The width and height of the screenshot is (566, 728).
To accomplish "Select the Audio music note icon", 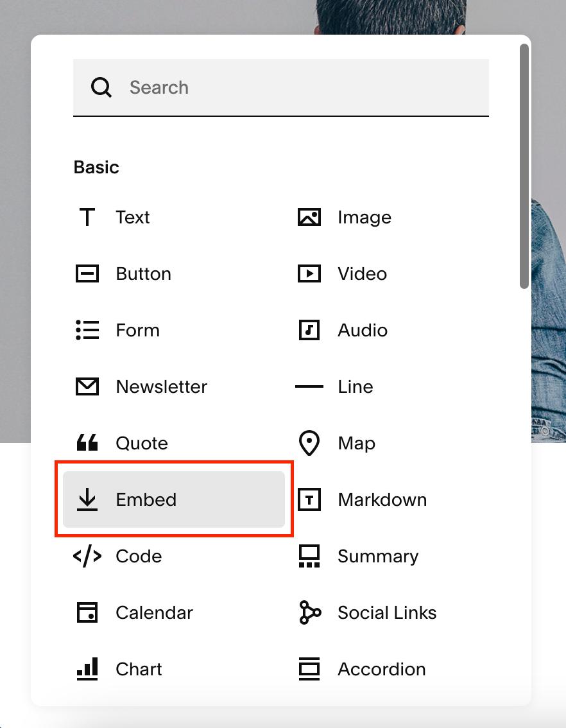I will pyautogui.click(x=309, y=330).
